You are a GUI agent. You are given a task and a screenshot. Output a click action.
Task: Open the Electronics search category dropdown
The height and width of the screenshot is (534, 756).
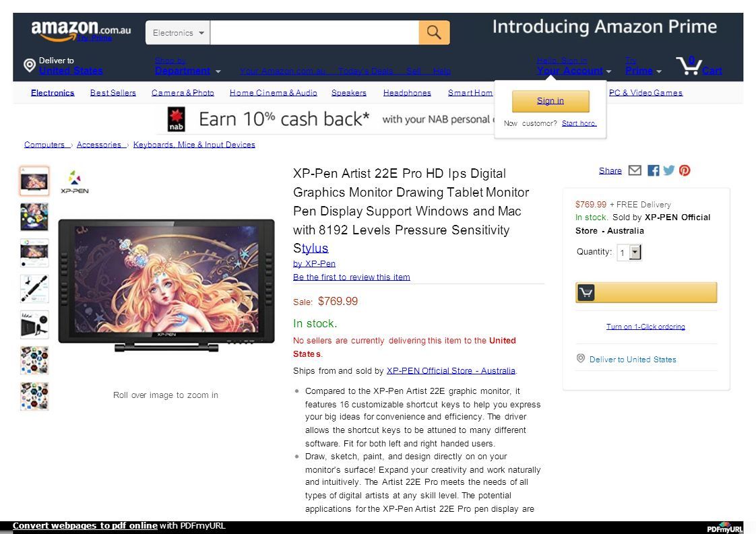pyautogui.click(x=178, y=33)
